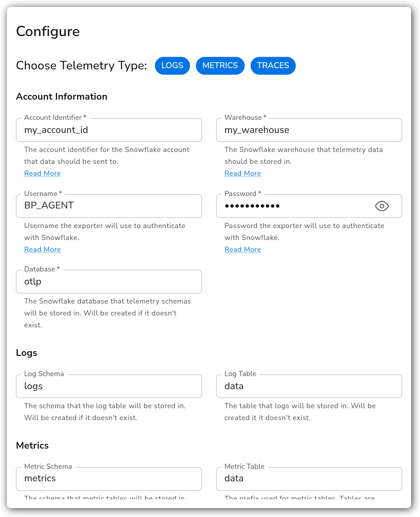Click the 'Choose Telemetry Type:' label
Screen dimensions: 420x517
click(82, 66)
